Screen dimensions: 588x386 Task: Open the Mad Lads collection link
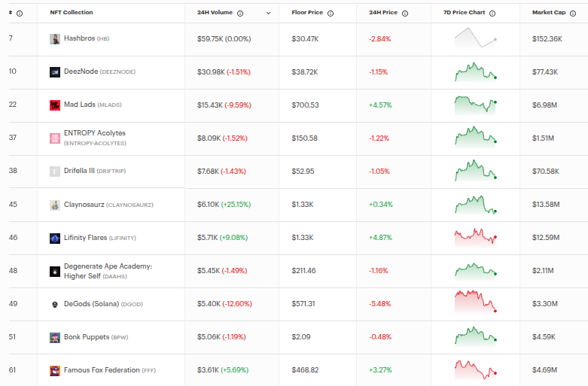(x=93, y=105)
